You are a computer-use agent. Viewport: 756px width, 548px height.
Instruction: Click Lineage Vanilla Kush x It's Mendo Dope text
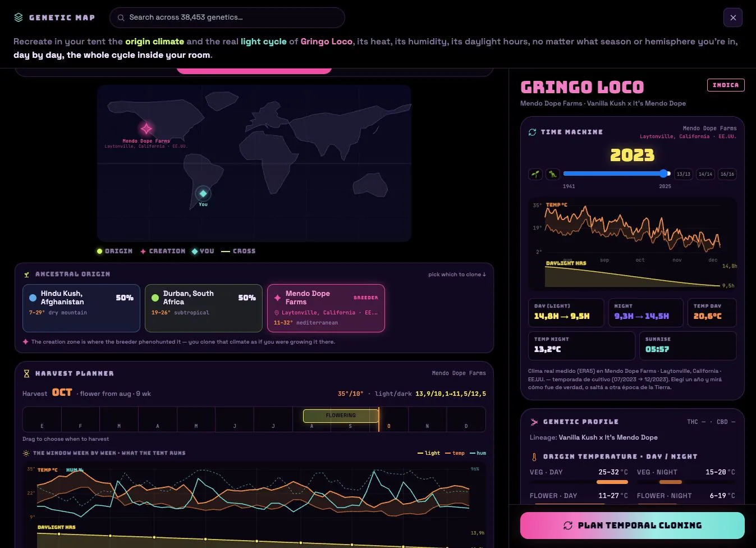click(x=594, y=437)
